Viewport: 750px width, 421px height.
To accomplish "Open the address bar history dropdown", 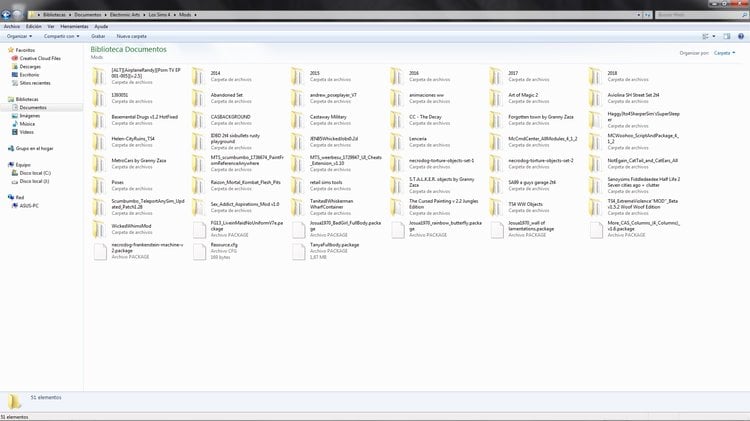I will tap(639, 15).
